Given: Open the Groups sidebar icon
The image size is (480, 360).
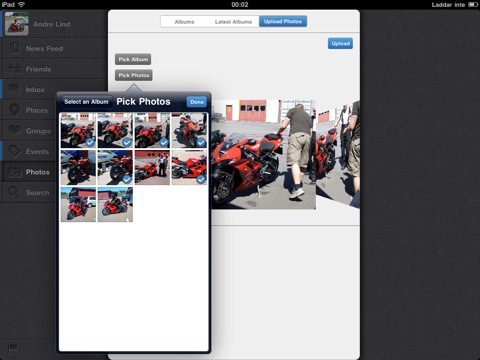Looking at the screenshot, I should (15, 131).
